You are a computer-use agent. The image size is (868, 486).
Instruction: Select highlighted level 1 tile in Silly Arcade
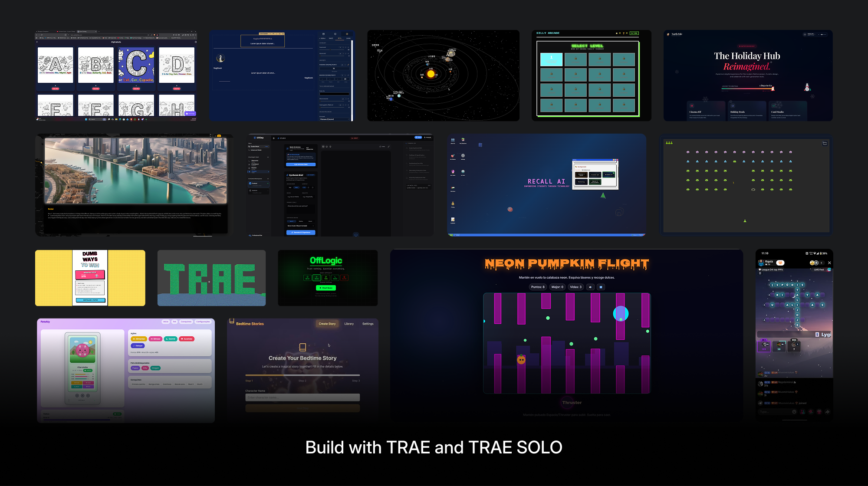(x=551, y=59)
